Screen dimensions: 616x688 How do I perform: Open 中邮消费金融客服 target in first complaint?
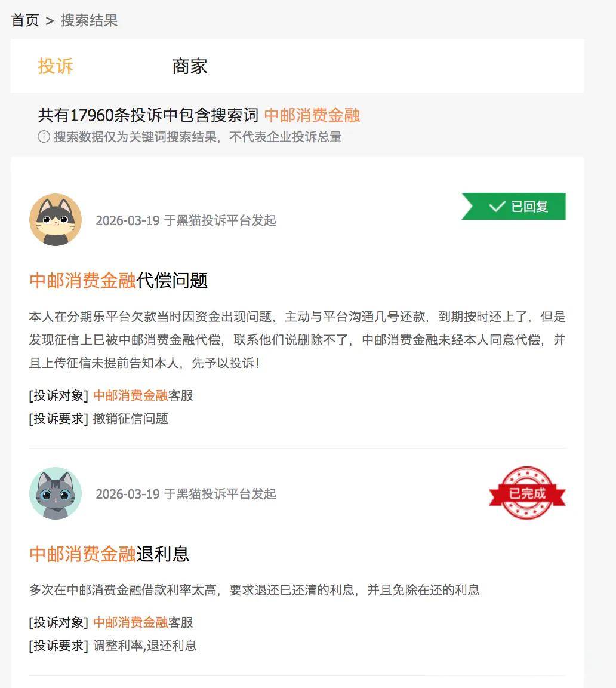click(143, 395)
